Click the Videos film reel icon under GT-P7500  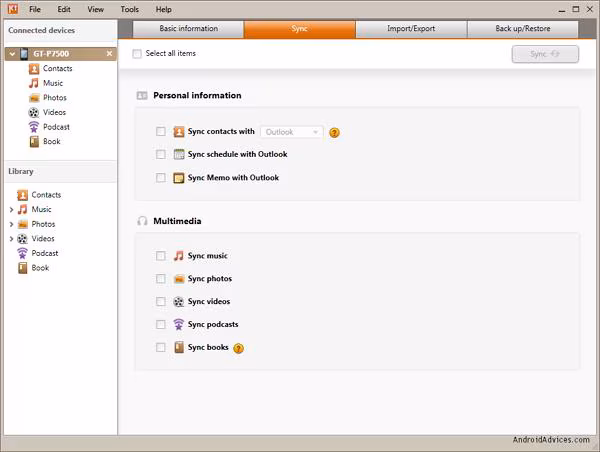tap(34, 112)
